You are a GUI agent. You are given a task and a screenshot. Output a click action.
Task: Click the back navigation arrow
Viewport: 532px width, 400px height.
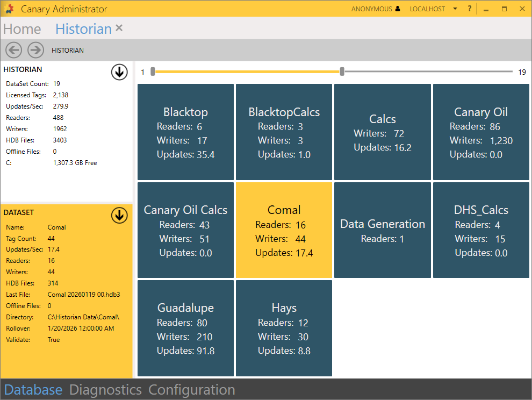[x=13, y=50]
